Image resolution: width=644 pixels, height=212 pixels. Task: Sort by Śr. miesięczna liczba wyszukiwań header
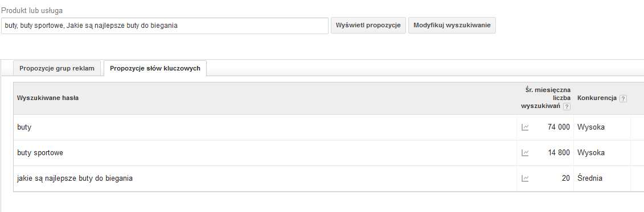545,98
